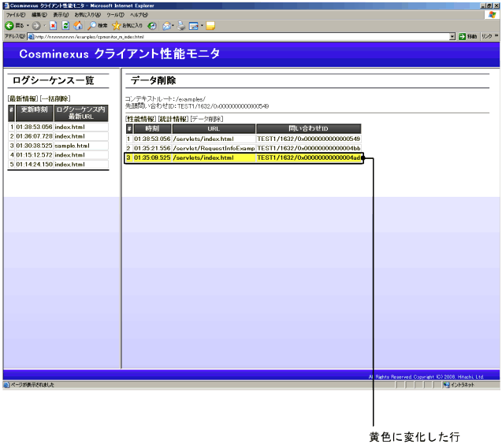Open the Edit button dropdown arrow
Image resolution: width=502 pixels, height=448 pixels.
pyautogui.click(x=202, y=25)
